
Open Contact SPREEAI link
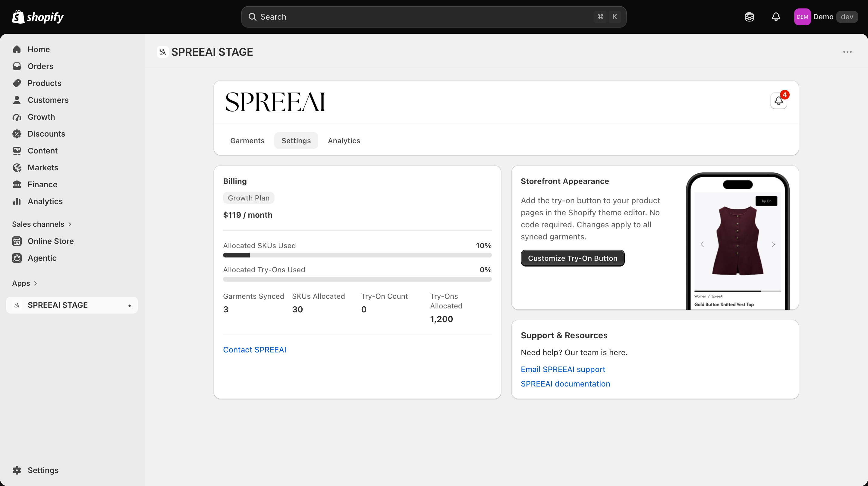click(x=254, y=350)
